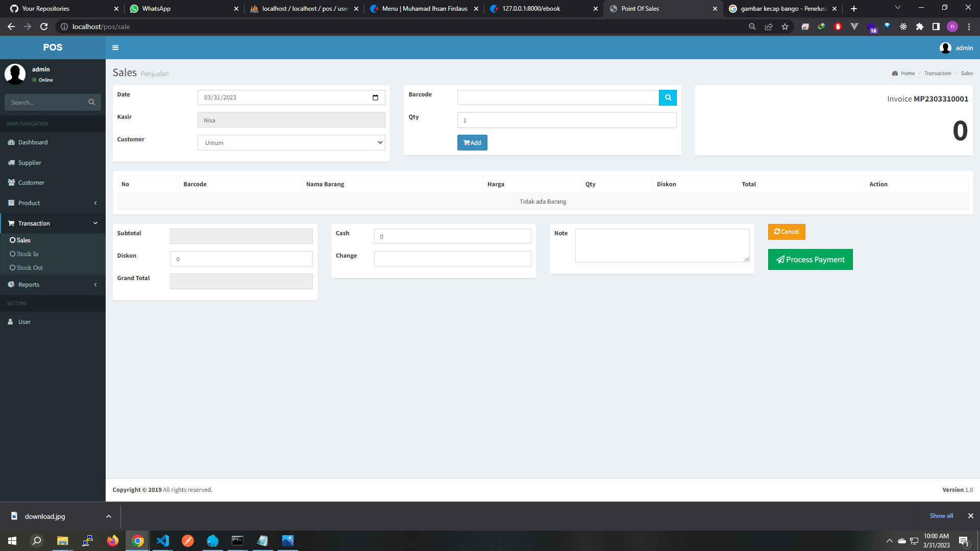Go back to previous page
The image size is (980, 551).
(x=11, y=27)
